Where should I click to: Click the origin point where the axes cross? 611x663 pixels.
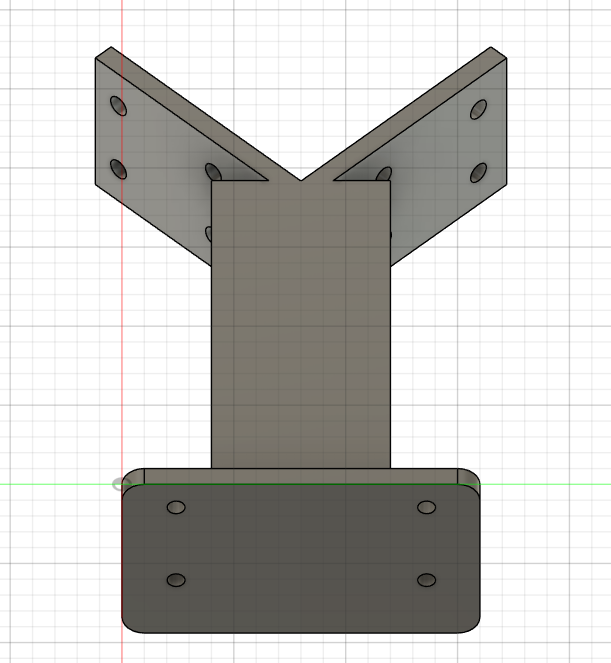pos(122,485)
